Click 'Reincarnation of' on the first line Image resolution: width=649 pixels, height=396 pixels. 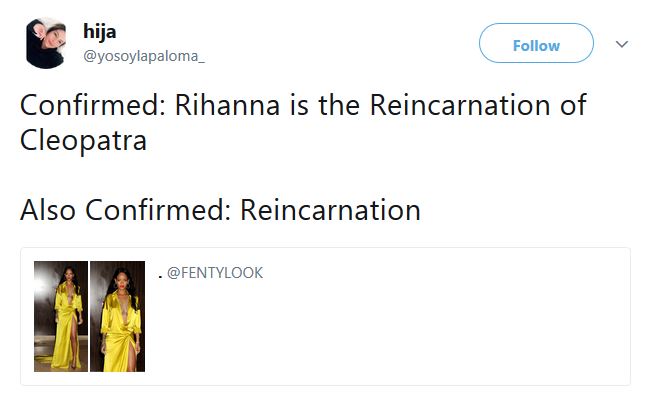pos(478,105)
